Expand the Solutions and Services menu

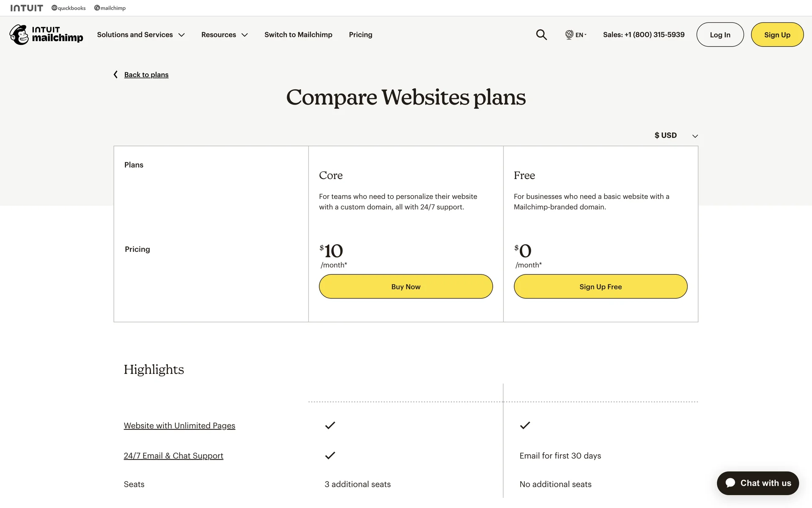click(141, 35)
